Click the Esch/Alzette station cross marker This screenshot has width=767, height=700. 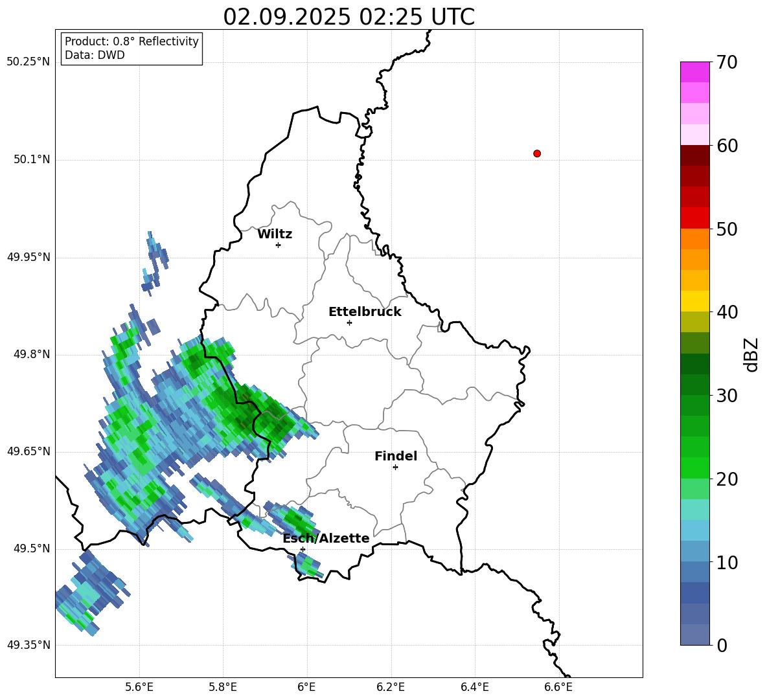coord(303,549)
